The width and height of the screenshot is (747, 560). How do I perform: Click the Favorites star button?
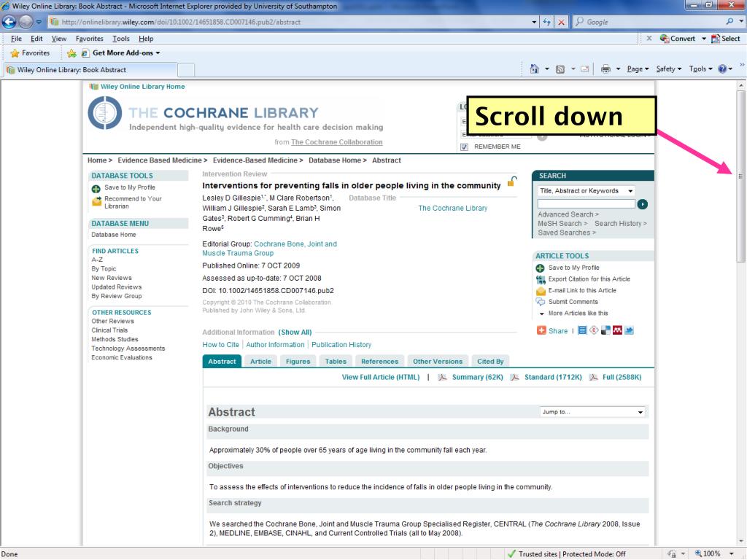(29, 52)
